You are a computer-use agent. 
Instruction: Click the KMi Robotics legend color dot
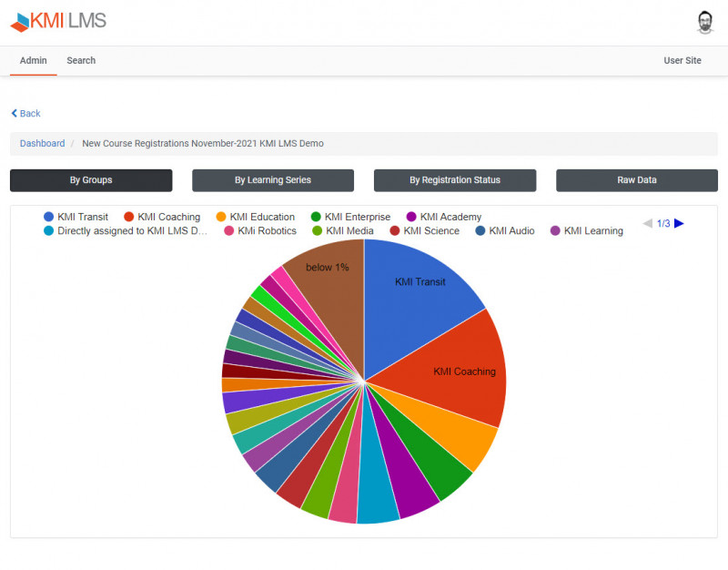tap(229, 231)
